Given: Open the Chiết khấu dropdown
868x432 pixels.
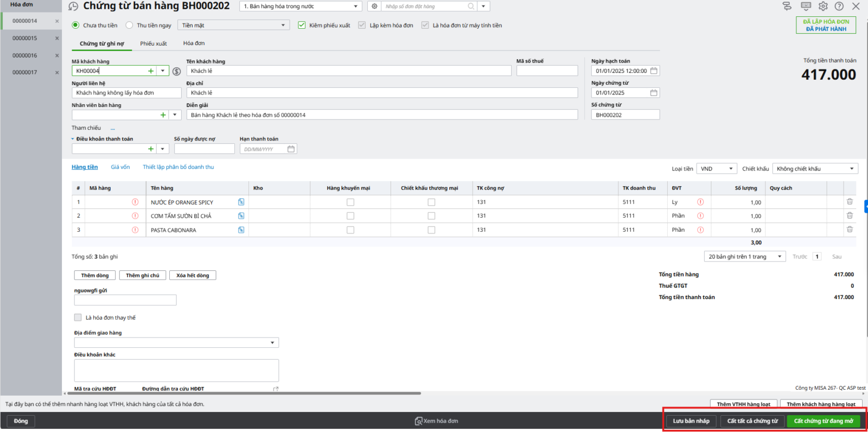Looking at the screenshot, I should click(851, 169).
